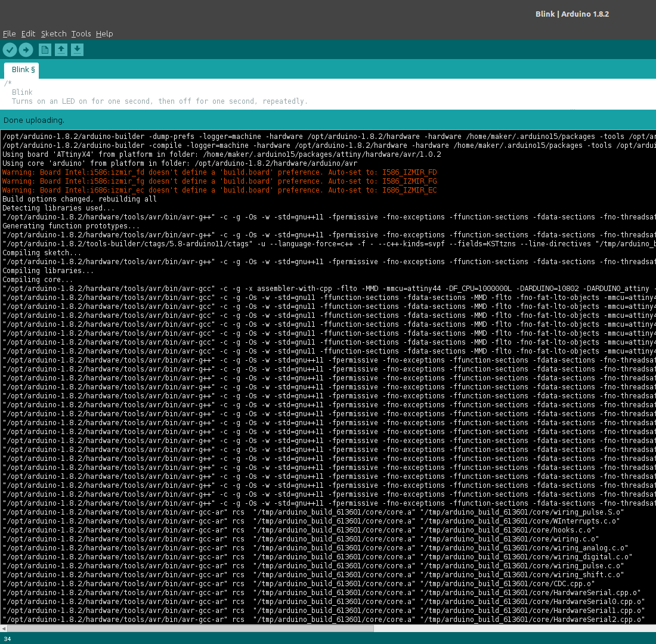Click the wiring.c.o archive line
656x644 pixels.
pyautogui.click(x=301, y=539)
